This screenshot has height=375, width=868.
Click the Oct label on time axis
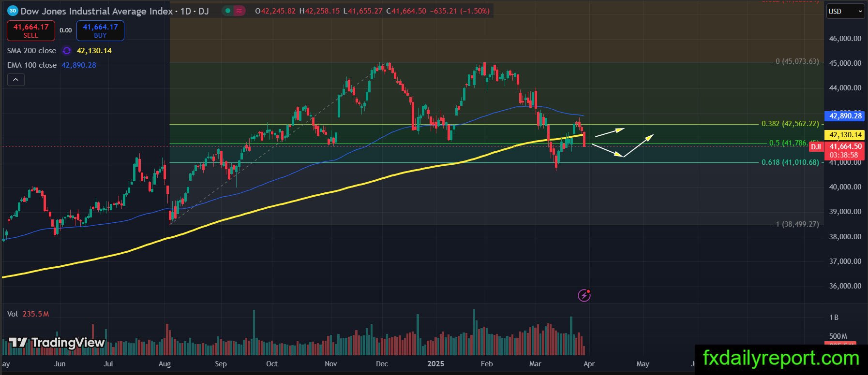coord(272,364)
